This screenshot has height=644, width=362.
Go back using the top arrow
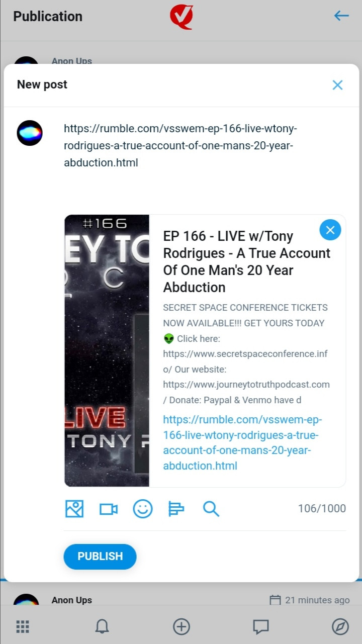(x=341, y=16)
